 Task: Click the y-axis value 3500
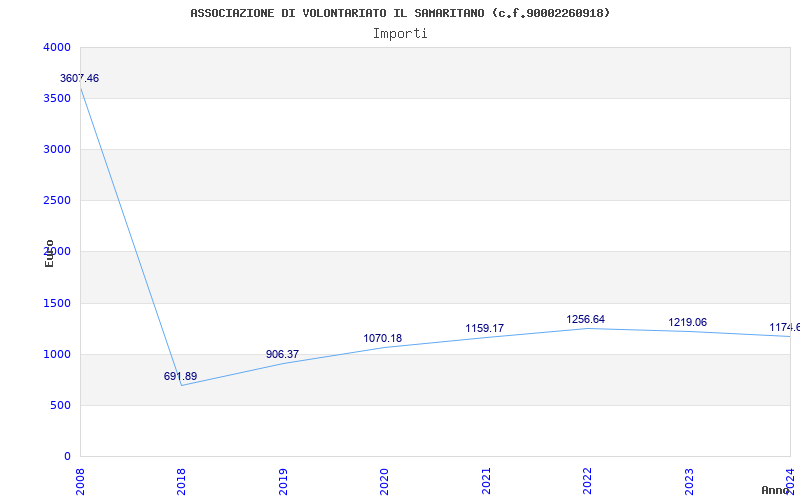click(x=57, y=98)
